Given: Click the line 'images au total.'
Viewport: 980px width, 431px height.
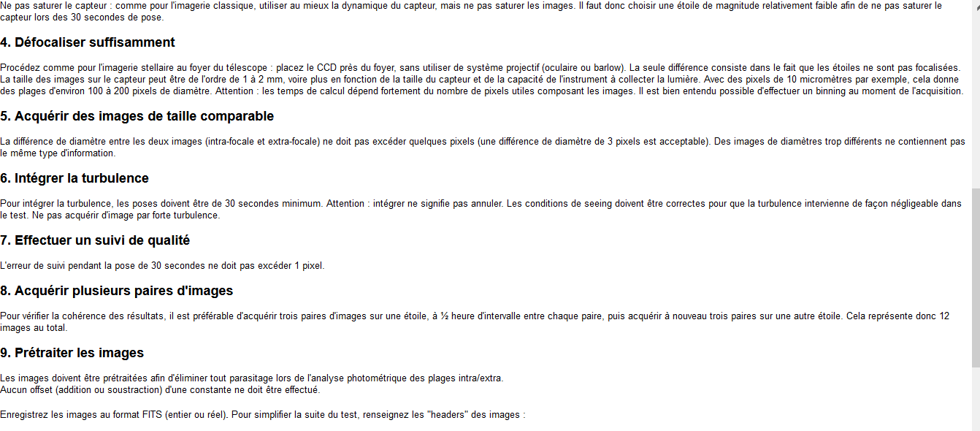Looking at the screenshot, I should pos(34,327).
